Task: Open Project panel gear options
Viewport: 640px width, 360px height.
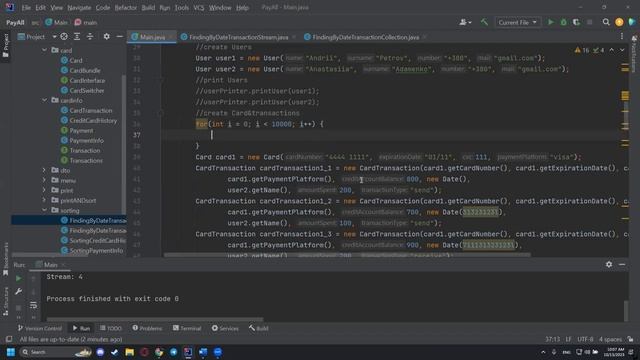Action: point(107,37)
